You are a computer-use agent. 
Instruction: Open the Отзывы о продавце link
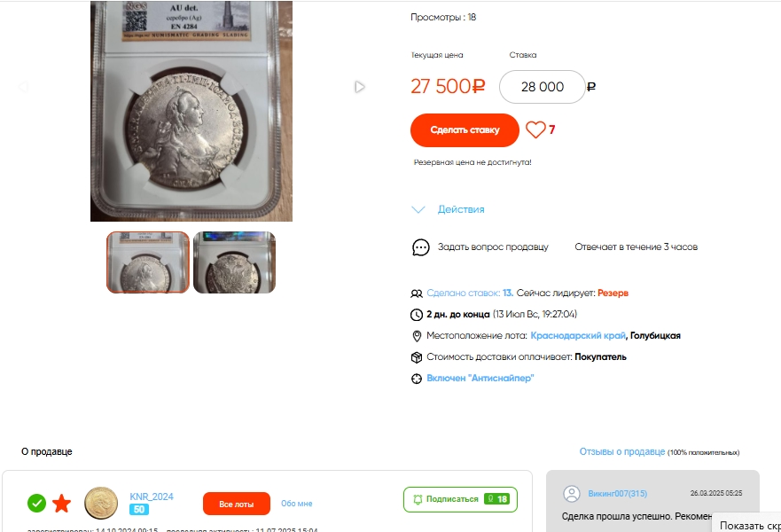pos(621,452)
